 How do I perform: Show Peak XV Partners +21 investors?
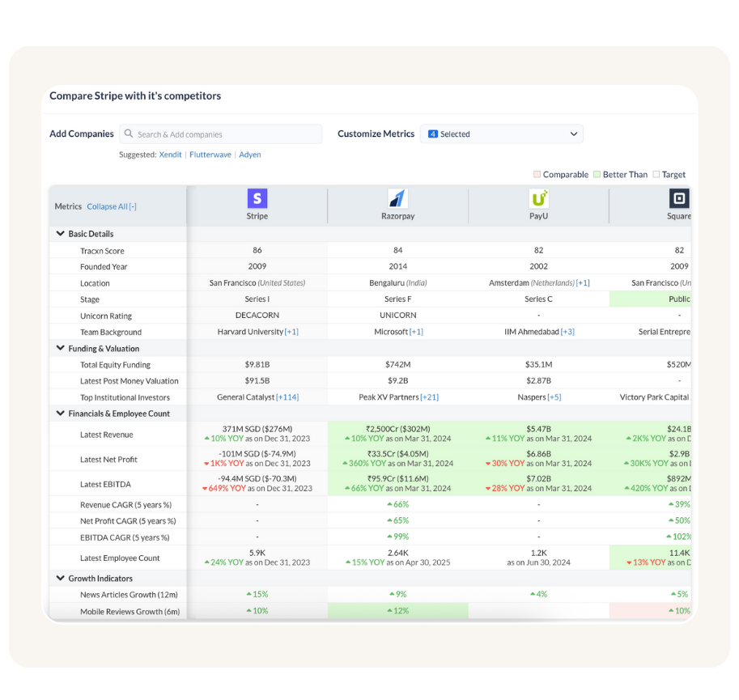tap(429, 397)
